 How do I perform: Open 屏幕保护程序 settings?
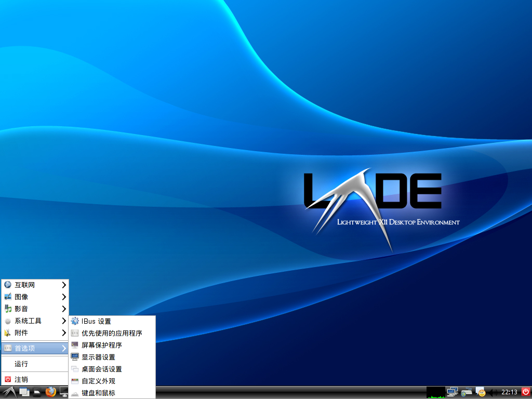pyautogui.click(x=112, y=345)
